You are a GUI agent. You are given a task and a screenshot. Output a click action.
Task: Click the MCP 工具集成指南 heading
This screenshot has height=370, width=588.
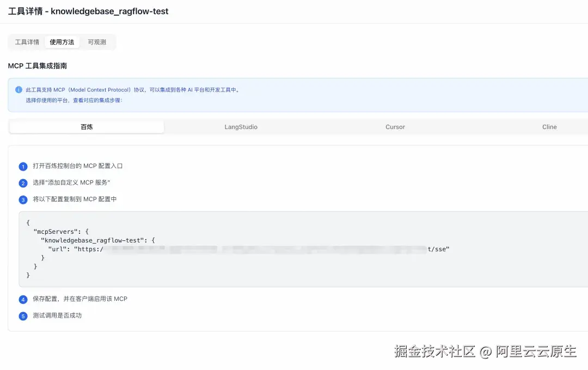38,66
